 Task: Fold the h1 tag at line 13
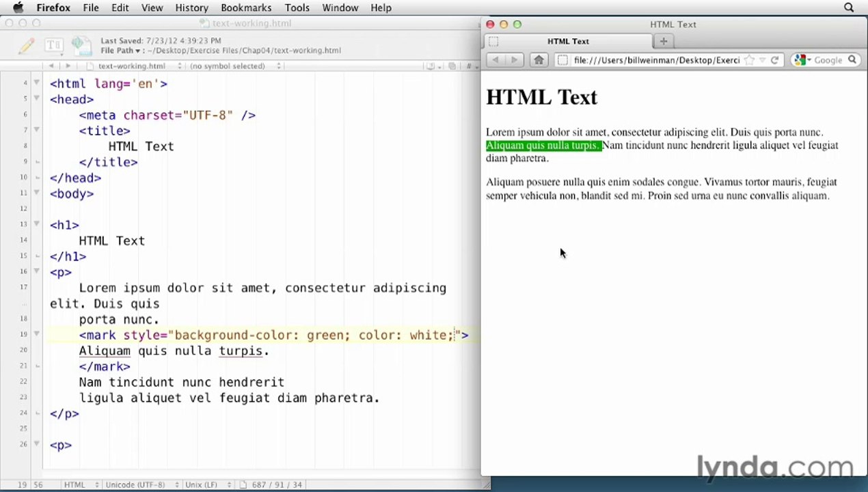coord(37,225)
